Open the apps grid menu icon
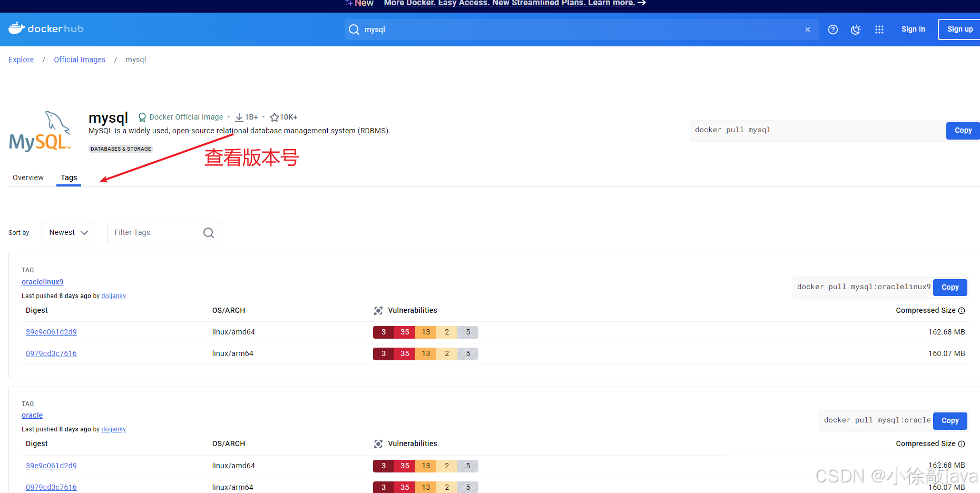980x493 pixels. click(x=879, y=29)
